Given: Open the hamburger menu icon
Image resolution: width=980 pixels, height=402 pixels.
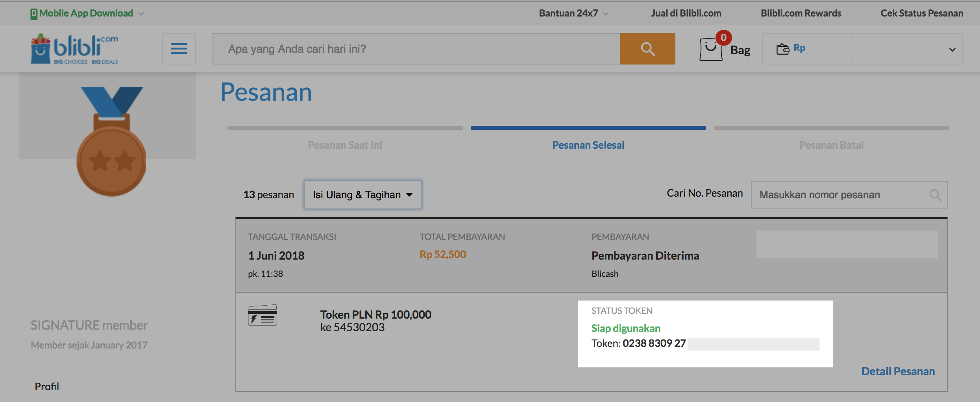Looking at the screenshot, I should click(179, 49).
